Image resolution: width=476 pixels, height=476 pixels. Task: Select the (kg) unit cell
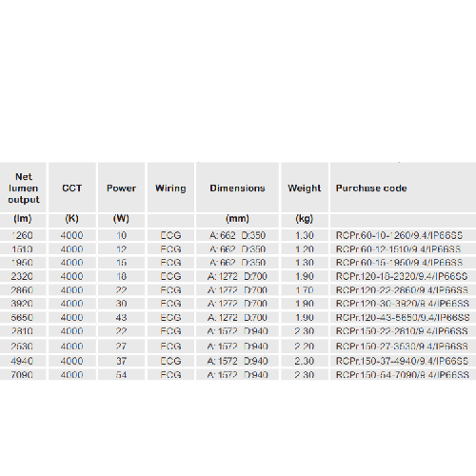tap(305, 219)
